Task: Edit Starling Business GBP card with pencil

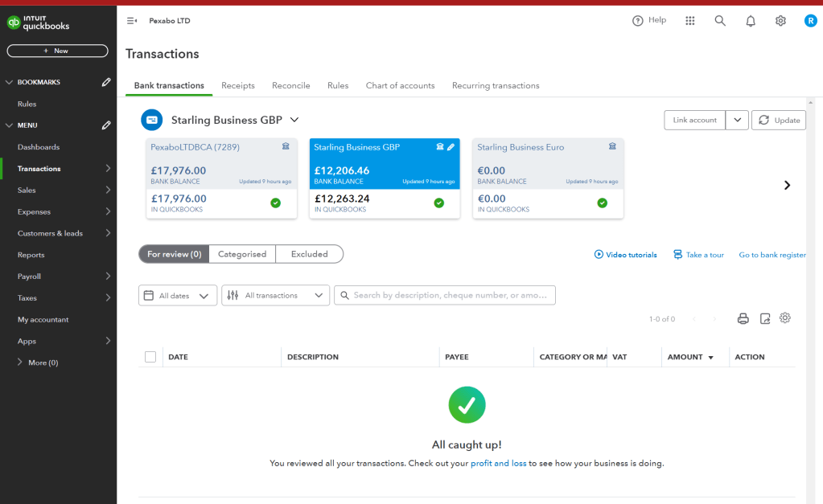Action: [451, 147]
